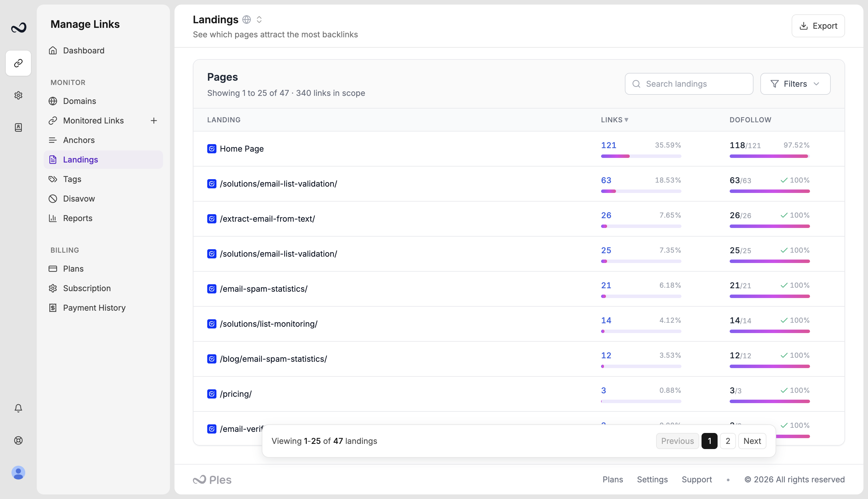Open the link management icon in the rail

pyautogui.click(x=18, y=63)
